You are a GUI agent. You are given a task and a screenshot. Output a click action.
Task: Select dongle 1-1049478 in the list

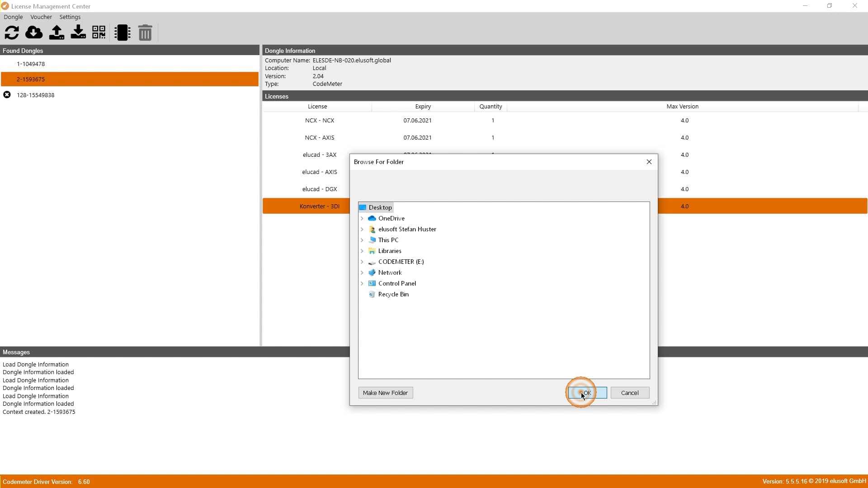[31, 64]
